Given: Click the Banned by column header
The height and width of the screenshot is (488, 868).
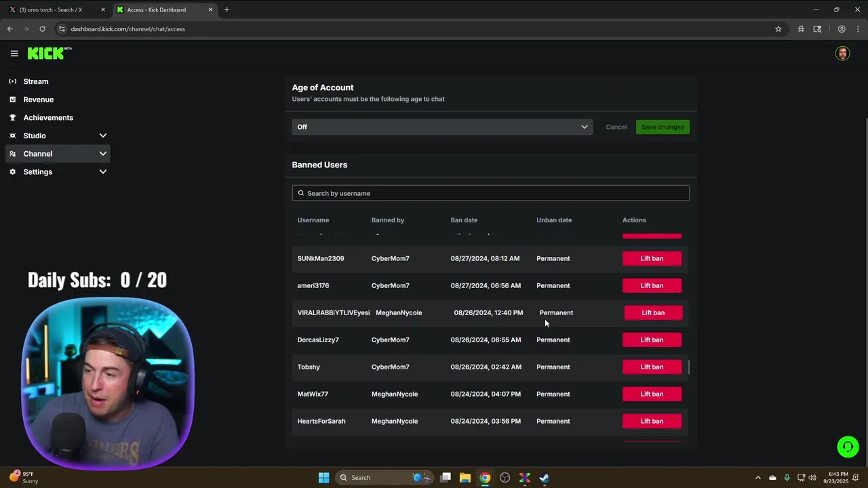Looking at the screenshot, I should 388,220.
